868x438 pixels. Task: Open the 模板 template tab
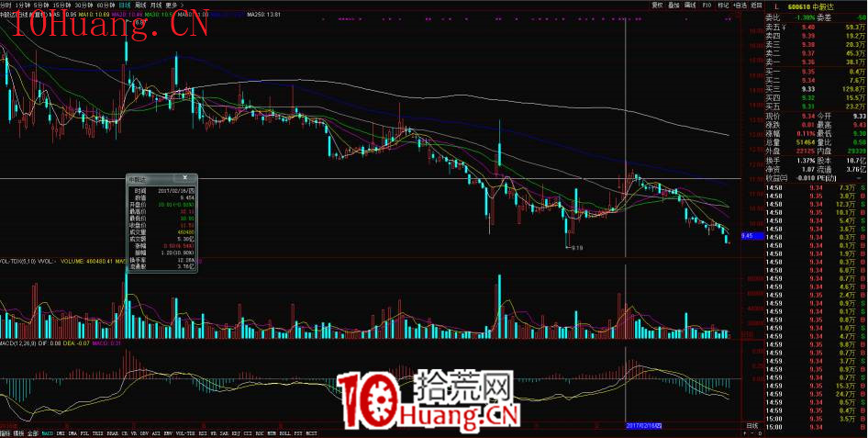click(x=19, y=432)
